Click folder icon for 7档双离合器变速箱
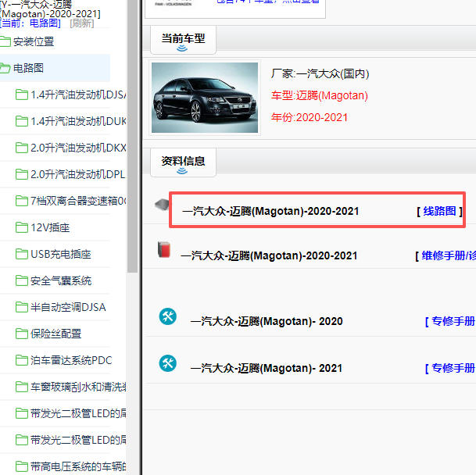This screenshot has height=475, width=476. [22, 201]
